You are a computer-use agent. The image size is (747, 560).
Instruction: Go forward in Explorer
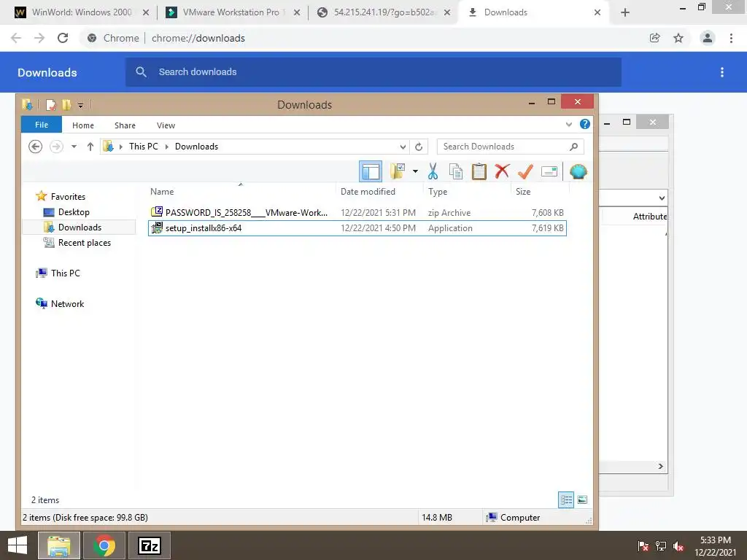[x=56, y=147]
